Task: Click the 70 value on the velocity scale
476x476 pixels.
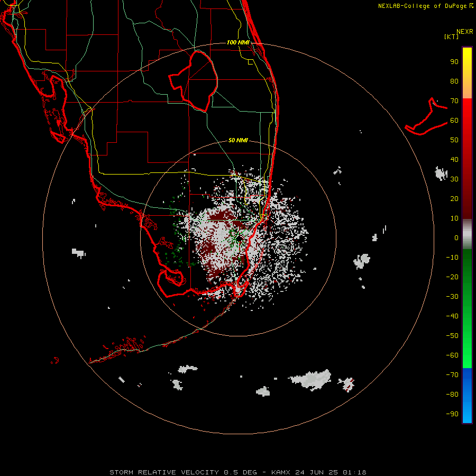Action: tap(454, 101)
